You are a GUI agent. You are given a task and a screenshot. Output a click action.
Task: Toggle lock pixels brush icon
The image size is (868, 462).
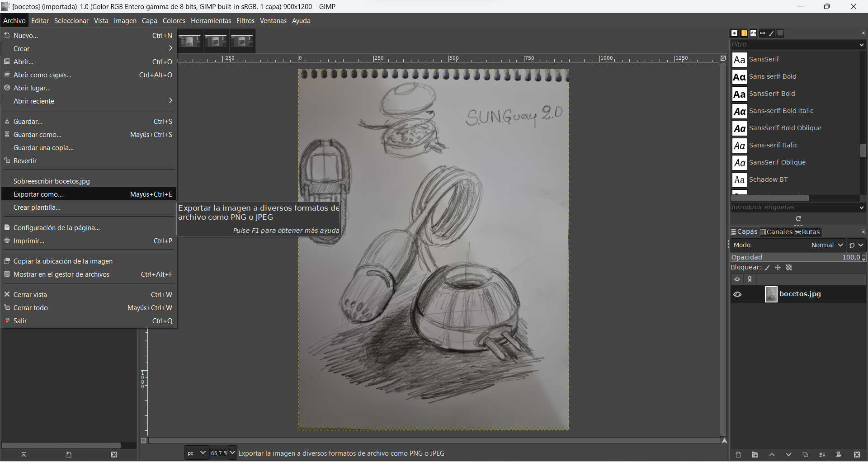pos(767,268)
